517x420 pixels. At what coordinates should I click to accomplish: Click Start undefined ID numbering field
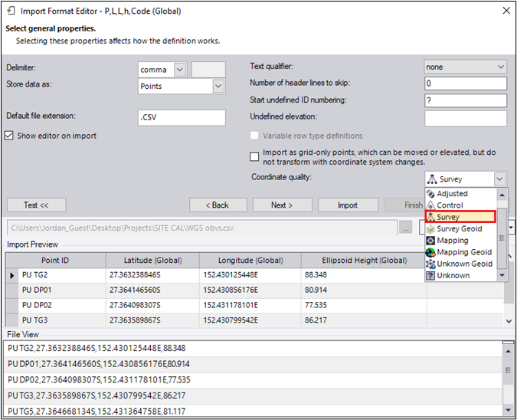[x=466, y=100]
